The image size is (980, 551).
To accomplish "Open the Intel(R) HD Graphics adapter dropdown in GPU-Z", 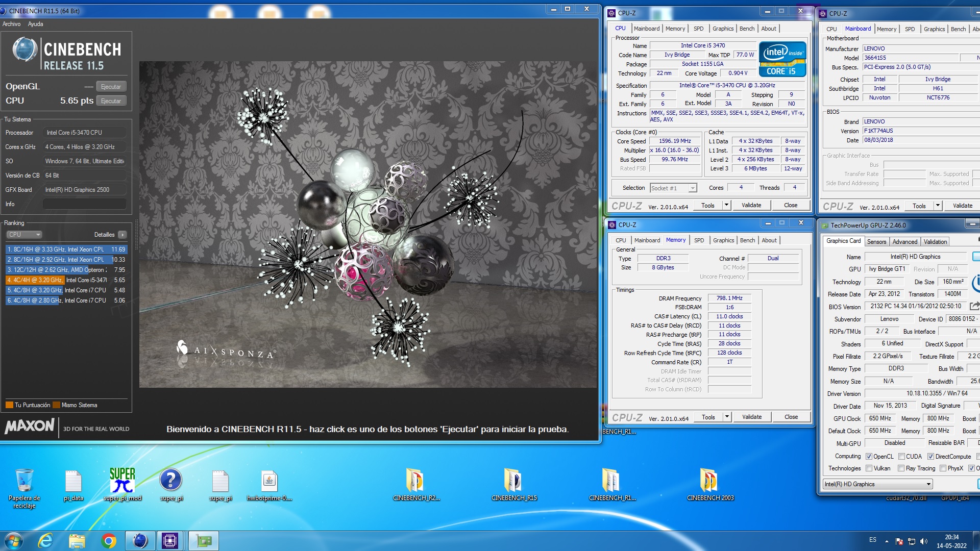I will pos(877,484).
